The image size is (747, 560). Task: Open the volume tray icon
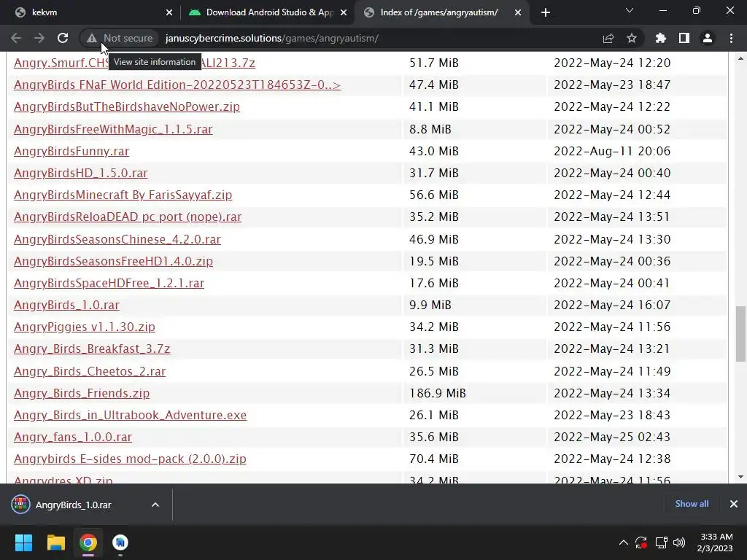(x=679, y=542)
